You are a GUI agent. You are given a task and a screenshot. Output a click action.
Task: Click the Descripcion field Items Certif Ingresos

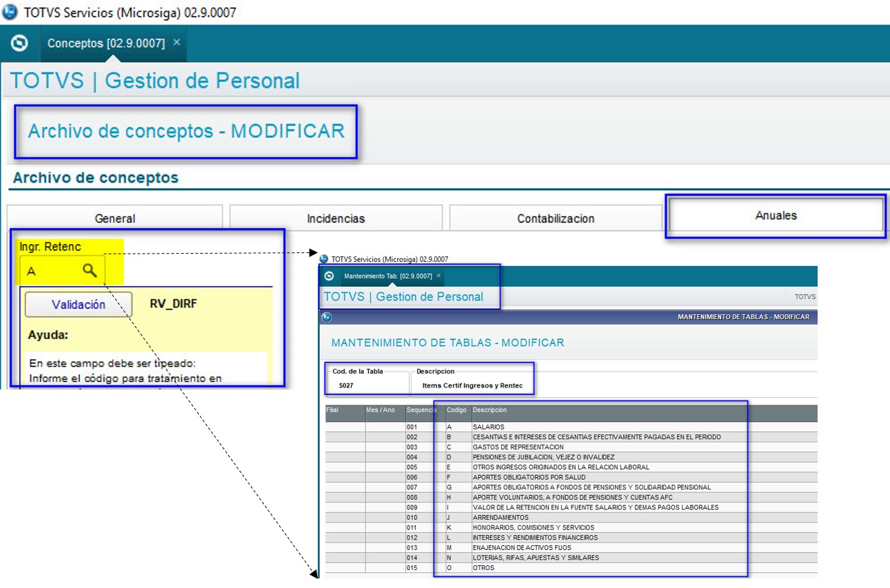[472, 385]
